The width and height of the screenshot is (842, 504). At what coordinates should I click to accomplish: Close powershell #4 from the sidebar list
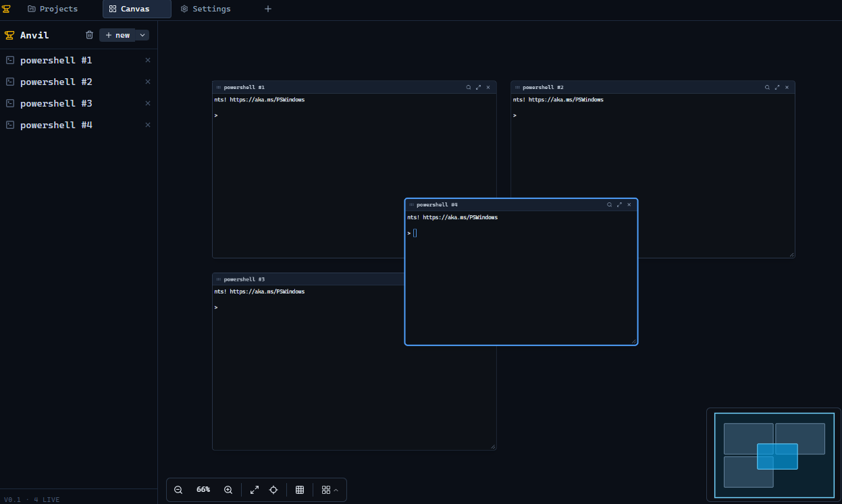pos(148,125)
